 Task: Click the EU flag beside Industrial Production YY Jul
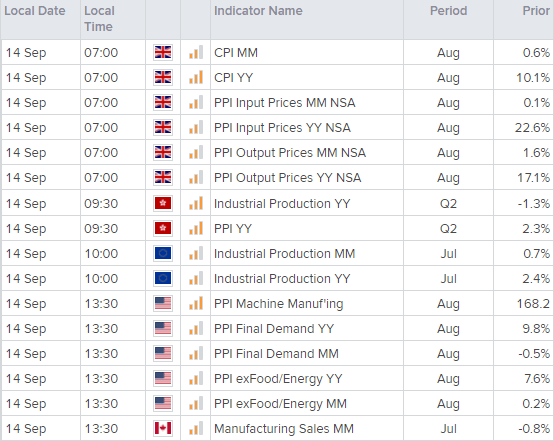click(163, 278)
